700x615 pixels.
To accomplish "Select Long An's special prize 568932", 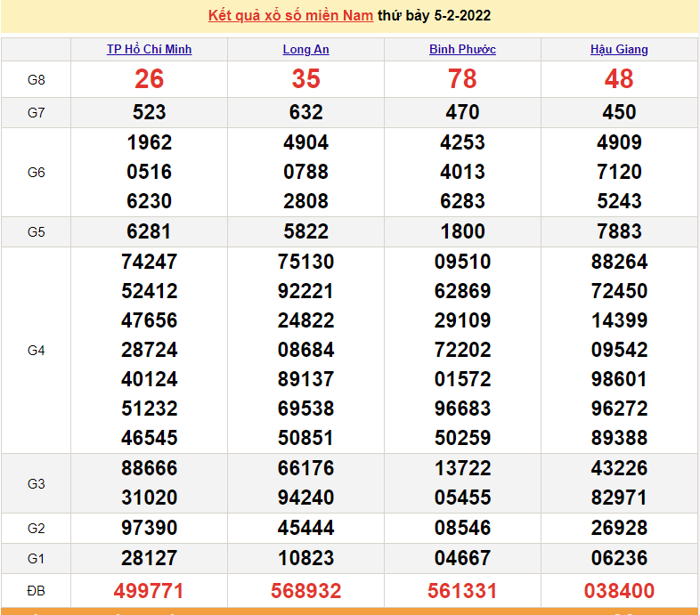I will [305, 591].
